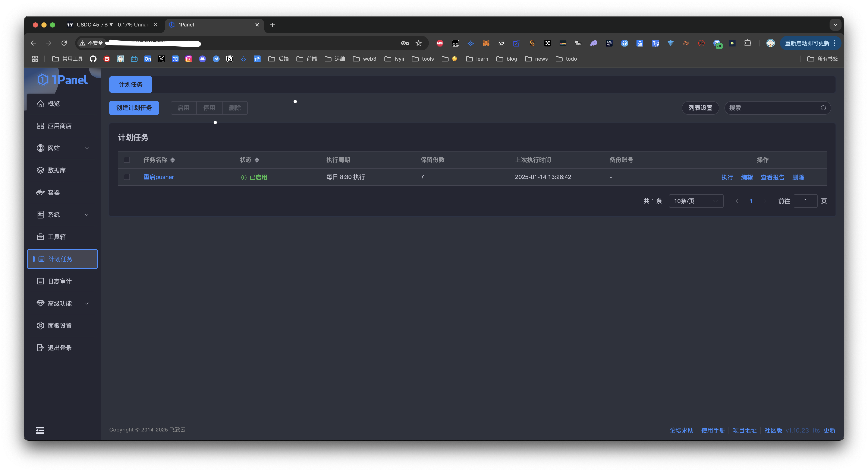The width and height of the screenshot is (868, 472).
Task: Click the search magnifier icon
Action: pos(823,108)
